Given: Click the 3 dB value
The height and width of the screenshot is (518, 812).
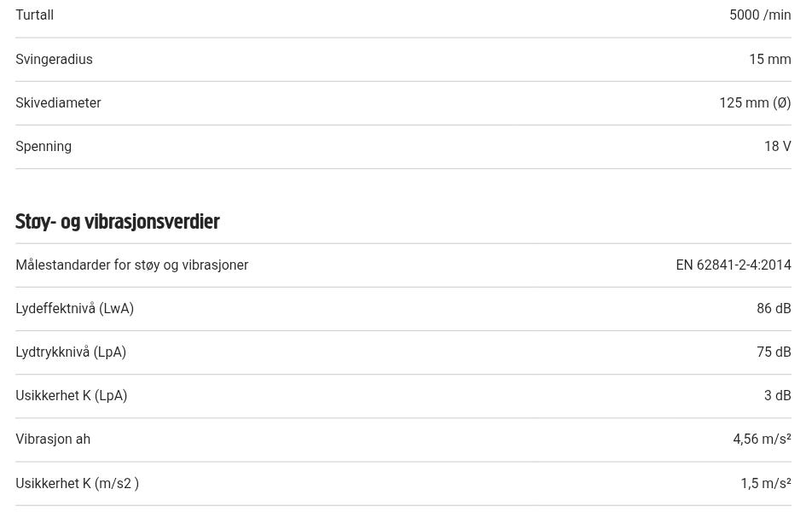Looking at the screenshot, I should tap(777, 396).
